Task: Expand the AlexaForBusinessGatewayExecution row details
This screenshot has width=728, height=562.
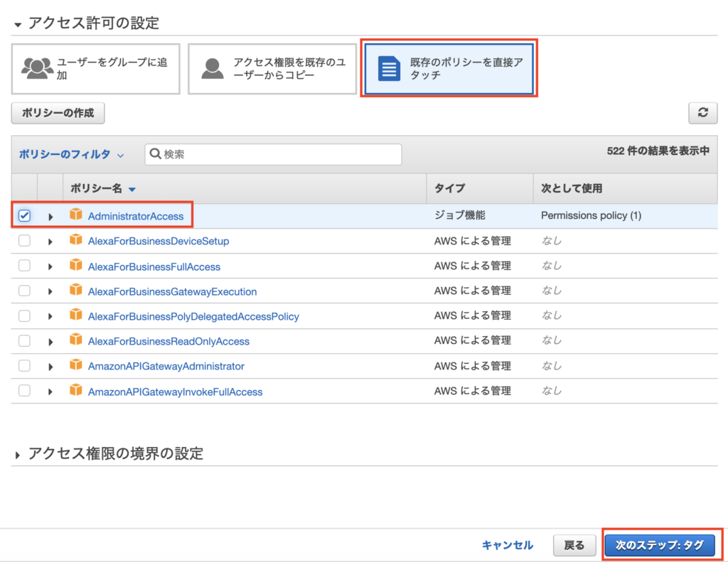Action: (50, 292)
